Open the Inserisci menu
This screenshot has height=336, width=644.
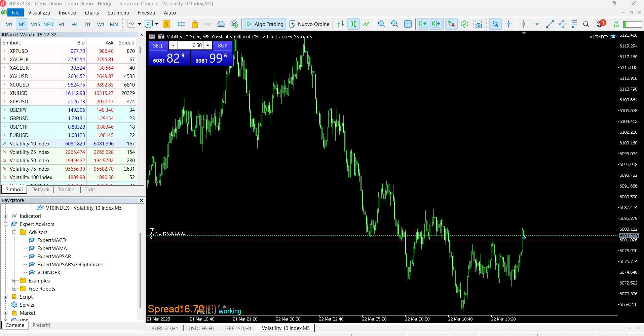[68, 13]
